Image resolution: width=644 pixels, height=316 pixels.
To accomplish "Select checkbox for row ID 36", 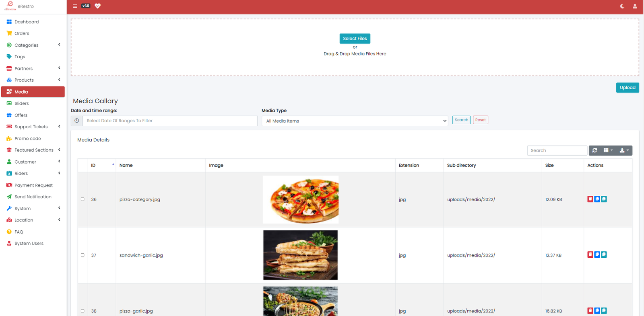I will (83, 199).
